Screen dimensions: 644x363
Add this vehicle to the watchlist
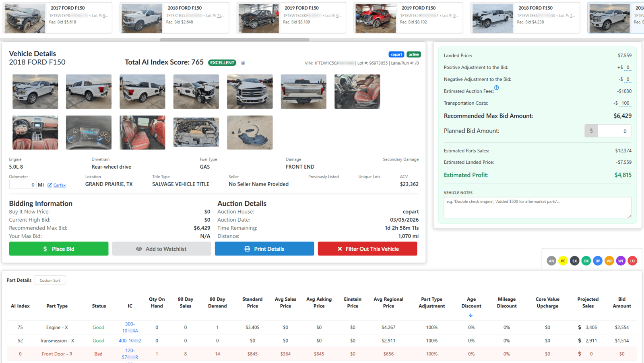click(161, 249)
